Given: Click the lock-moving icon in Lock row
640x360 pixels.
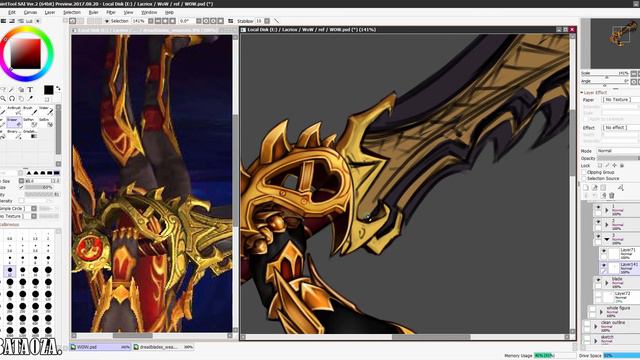Looking at the screenshot, I should point(615,165).
